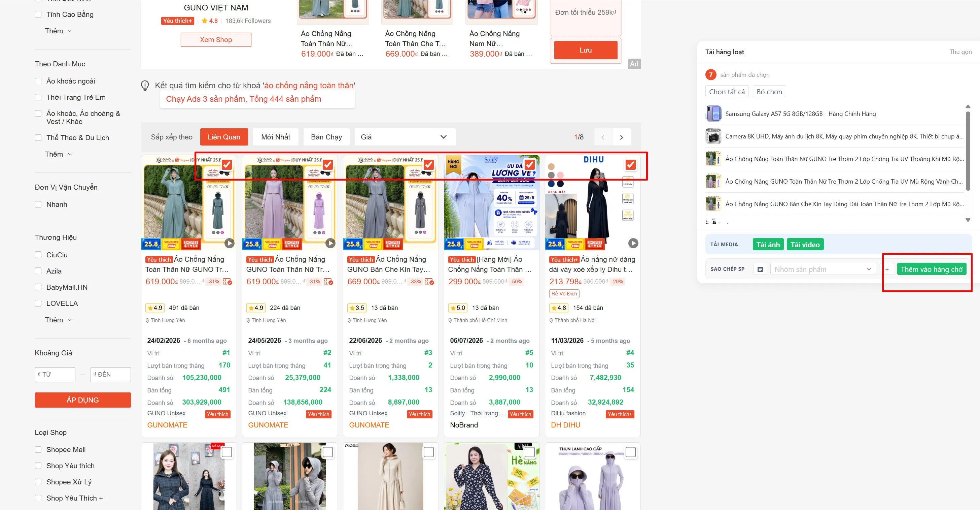
Task: Click the Chọn tất cả button
Action: (727, 92)
